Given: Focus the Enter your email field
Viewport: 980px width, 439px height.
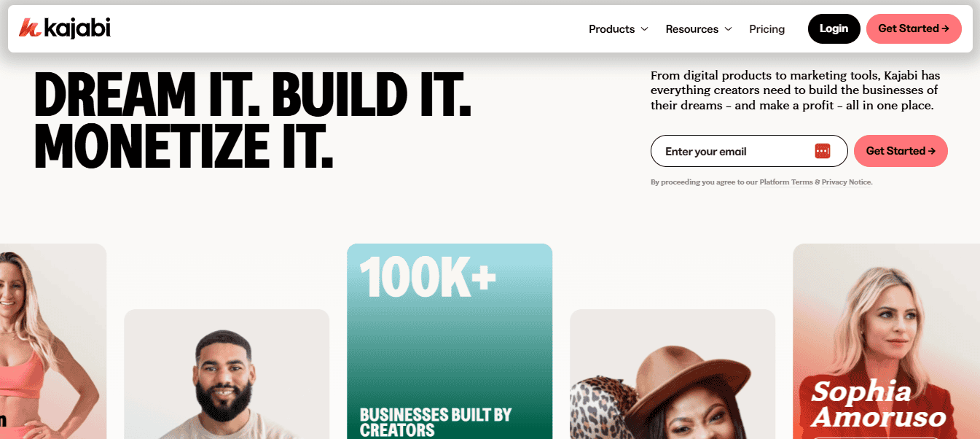Looking at the screenshot, I should tap(749, 151).
